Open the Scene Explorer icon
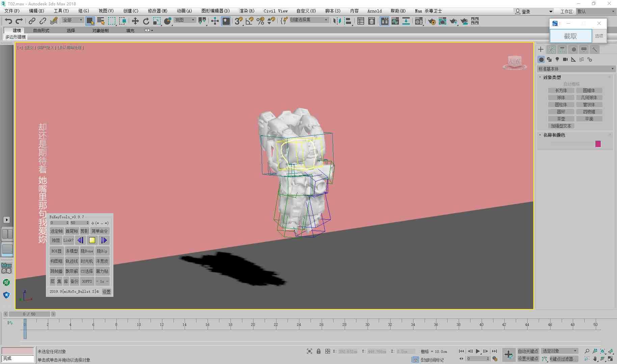 coord(361,21)
